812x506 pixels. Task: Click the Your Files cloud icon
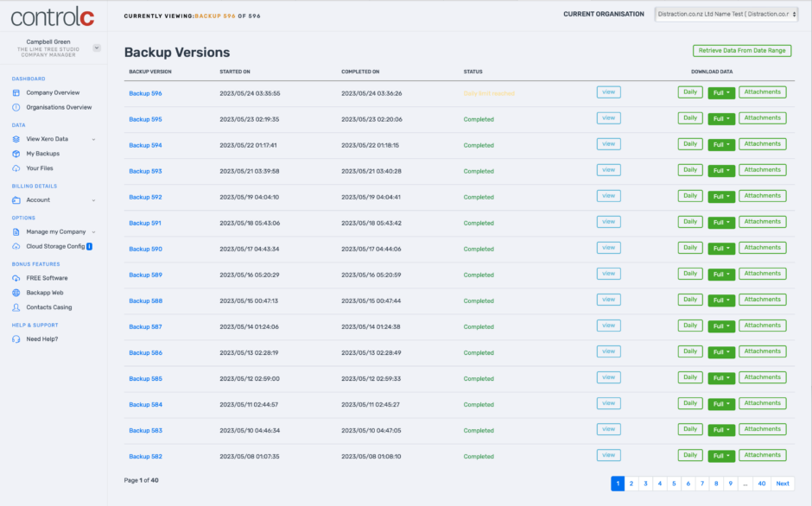16,168
